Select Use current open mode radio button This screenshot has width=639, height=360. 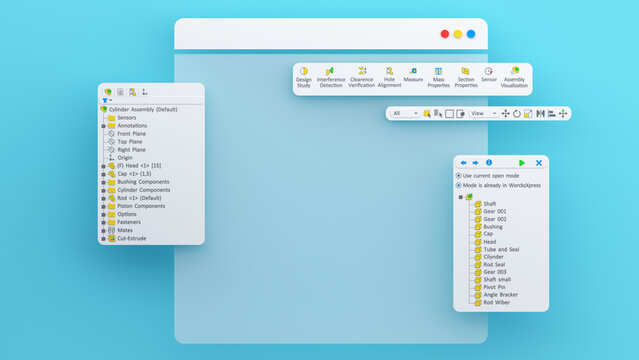pyautogui.click(x=458, y=176)
